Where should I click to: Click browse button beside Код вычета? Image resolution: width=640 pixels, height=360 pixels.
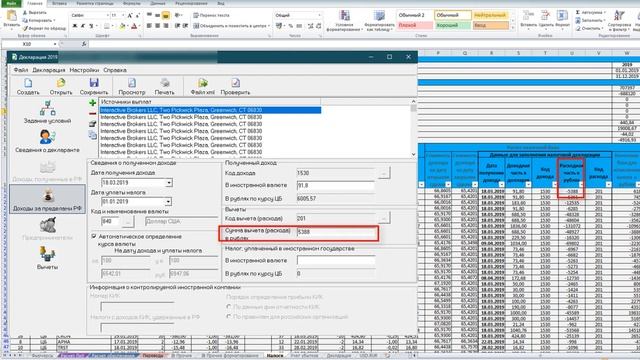pos(384,218)
